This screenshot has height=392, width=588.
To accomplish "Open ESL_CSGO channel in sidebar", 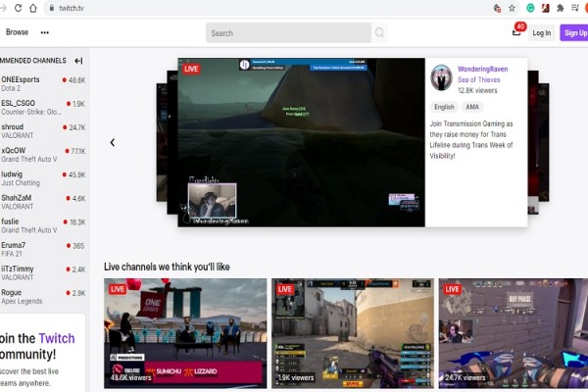I will (43, 107).
